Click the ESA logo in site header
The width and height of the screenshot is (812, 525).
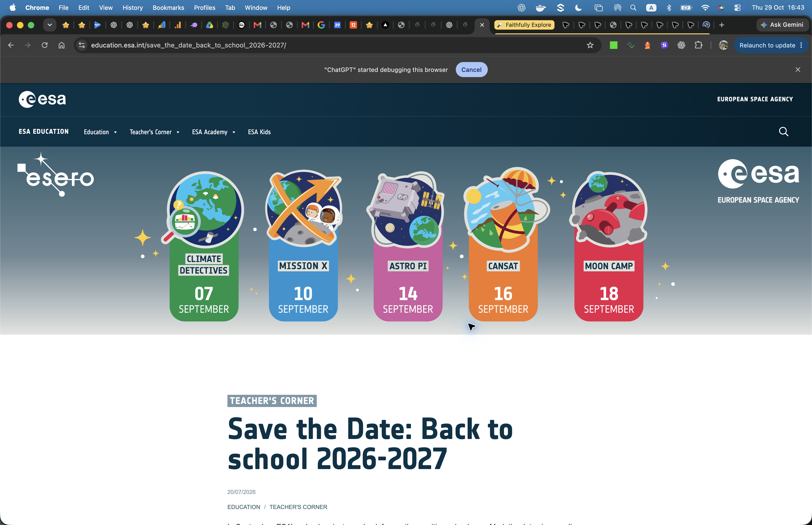42,99
